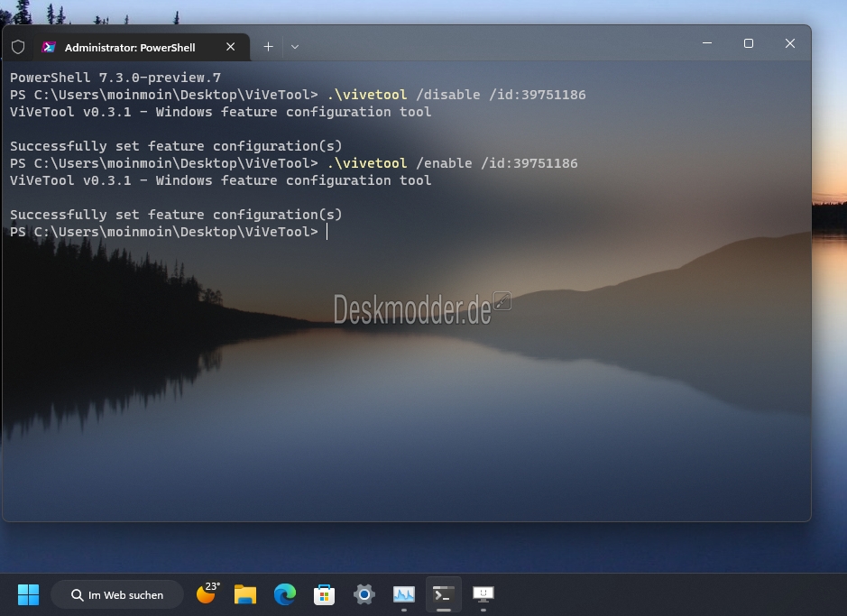This screenshot has width=847, height=616.
Task: Click the '/enable' argument in second command
Action: coord(444,163)
